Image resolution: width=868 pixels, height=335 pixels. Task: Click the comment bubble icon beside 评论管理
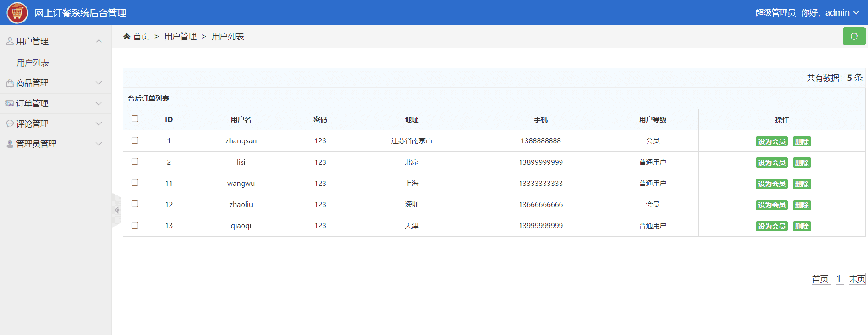tap(10, 123)
